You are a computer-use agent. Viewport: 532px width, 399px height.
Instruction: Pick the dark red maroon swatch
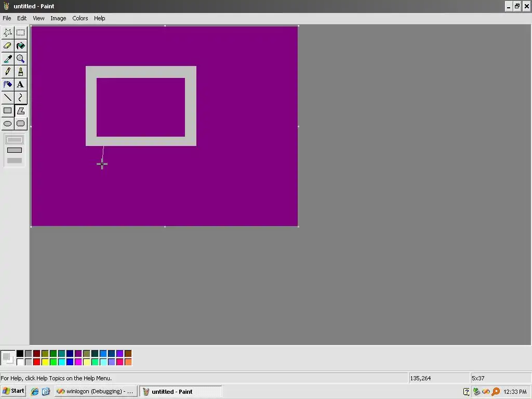37,353
